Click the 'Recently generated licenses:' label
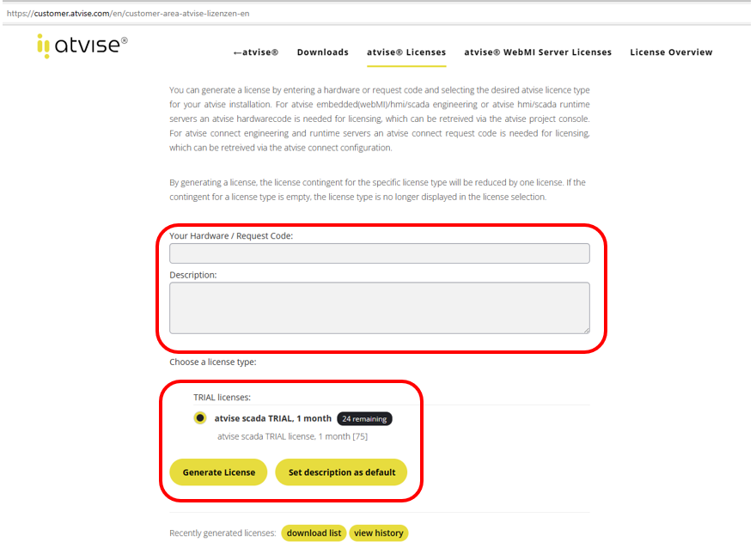Viewport: 756px width, 554px height. point(223,533)
